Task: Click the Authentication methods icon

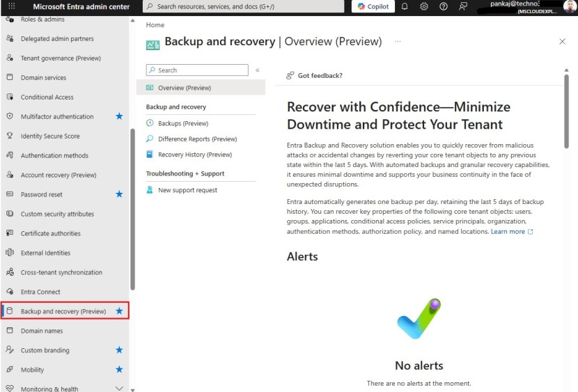Action: point(10,155)
